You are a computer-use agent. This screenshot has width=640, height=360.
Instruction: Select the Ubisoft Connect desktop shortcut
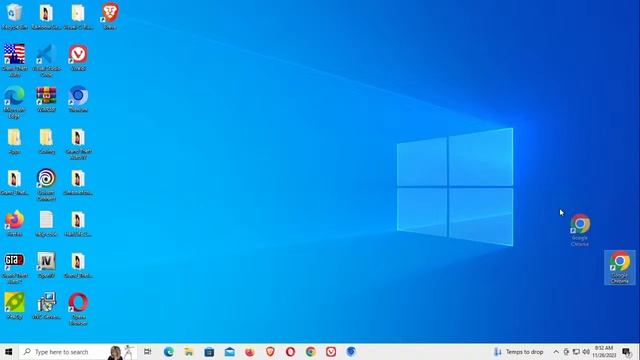(x=46, y=184)
